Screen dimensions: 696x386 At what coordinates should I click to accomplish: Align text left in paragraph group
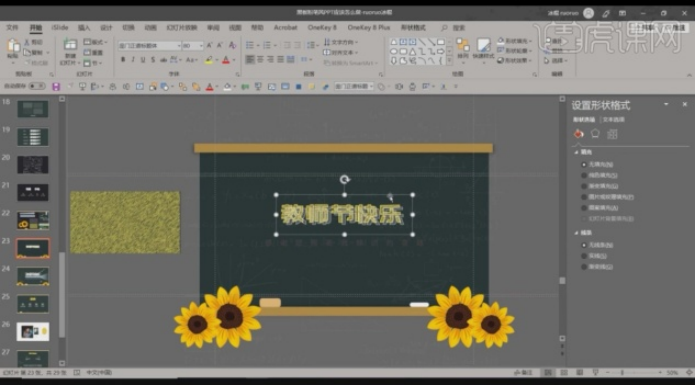point(250,59)
